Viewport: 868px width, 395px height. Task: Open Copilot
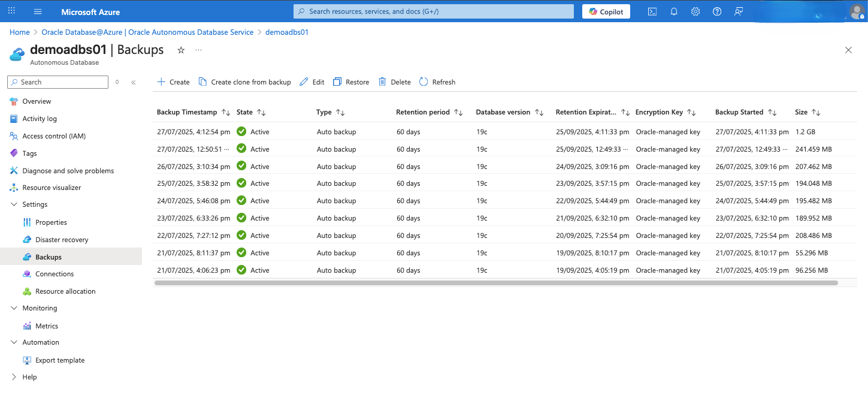[606, 11]
